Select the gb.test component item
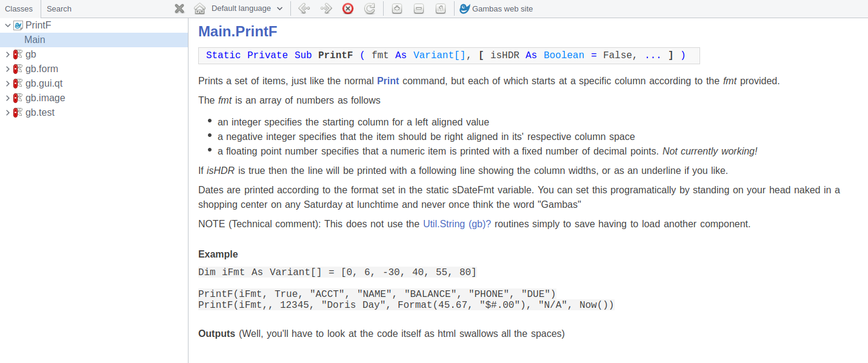Screen dimensions: 868x363 click(40, 113)
